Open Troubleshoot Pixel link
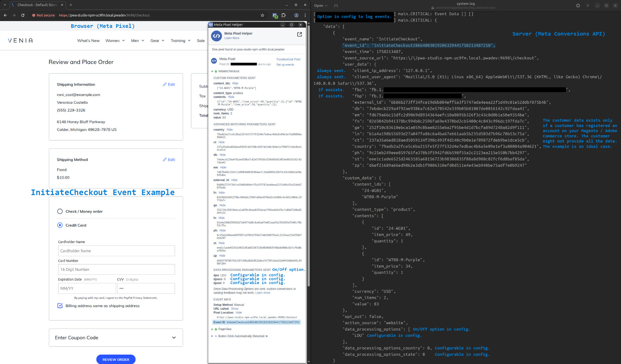 pyautogui.click(x=288, y=59)
